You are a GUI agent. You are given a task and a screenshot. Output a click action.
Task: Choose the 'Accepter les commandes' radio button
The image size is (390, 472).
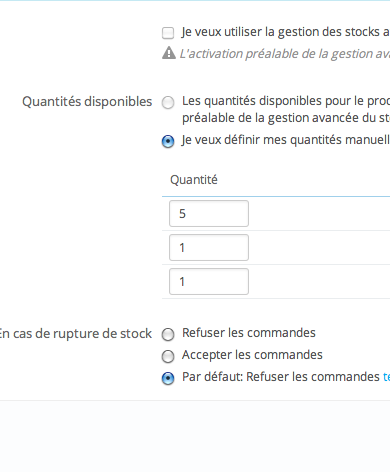[x=168, y=356]
